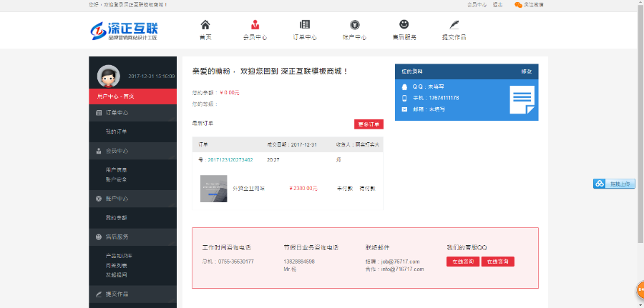Open 会员中心 red person icon in main navigation
This screenshot has height=308, width=644.
pyautogui.click(x=255, y=24)
